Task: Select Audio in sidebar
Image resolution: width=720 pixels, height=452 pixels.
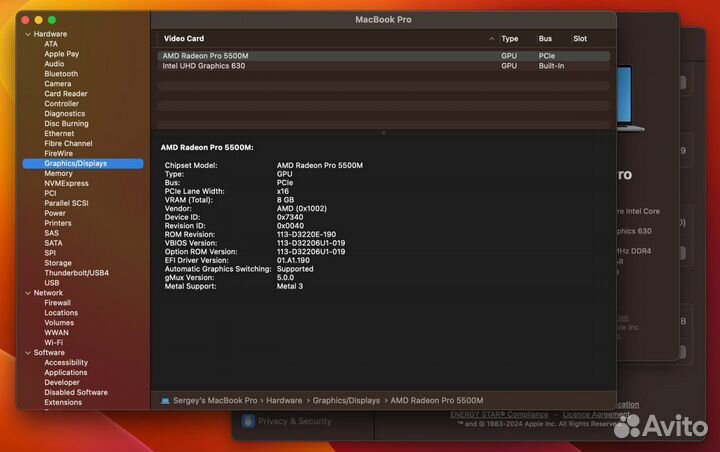Action: click(54, 64)
